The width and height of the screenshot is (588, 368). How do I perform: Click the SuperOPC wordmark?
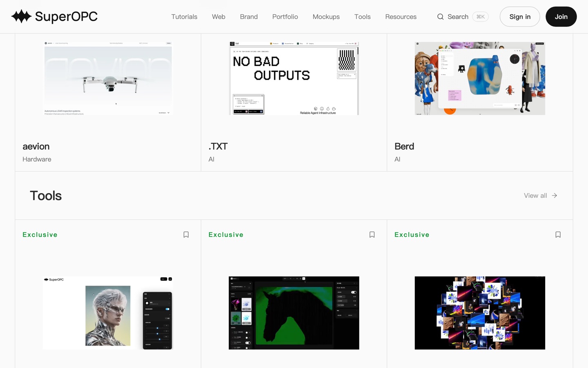point(66,16)
